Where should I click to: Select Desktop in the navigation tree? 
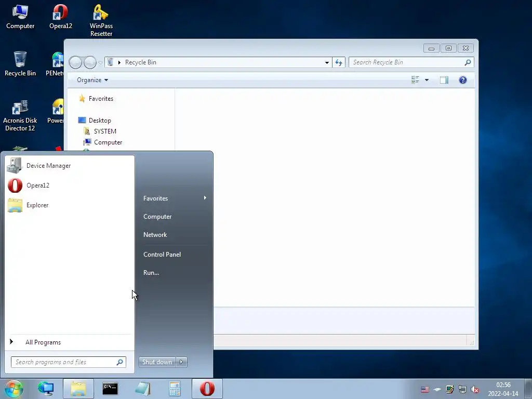click(100, 121)
